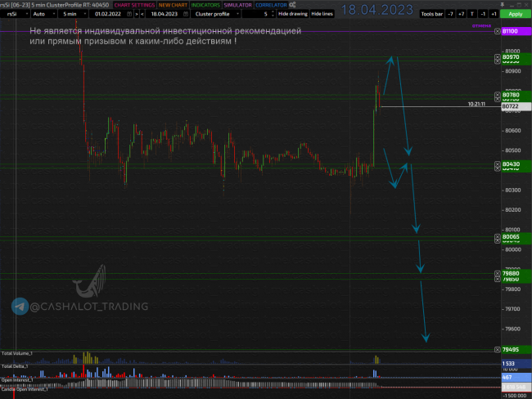
Task: Open the CORRELATOR tab
Action: 271,5
